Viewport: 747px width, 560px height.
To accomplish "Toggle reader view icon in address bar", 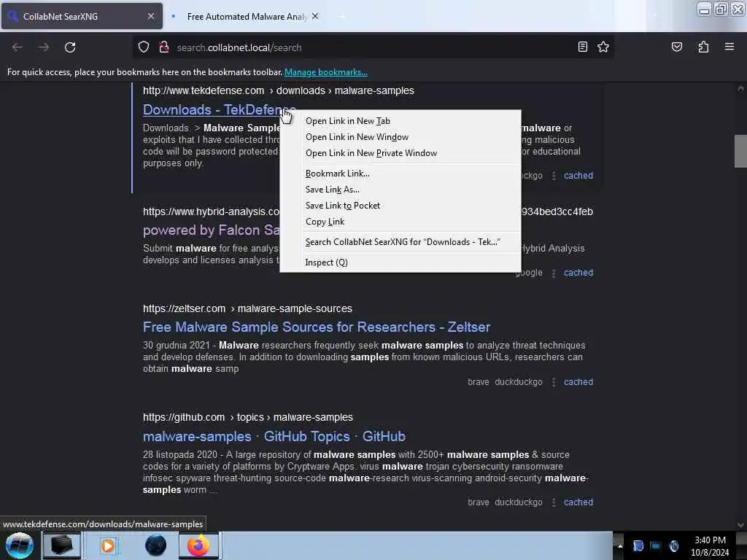I will coord(583,47).
